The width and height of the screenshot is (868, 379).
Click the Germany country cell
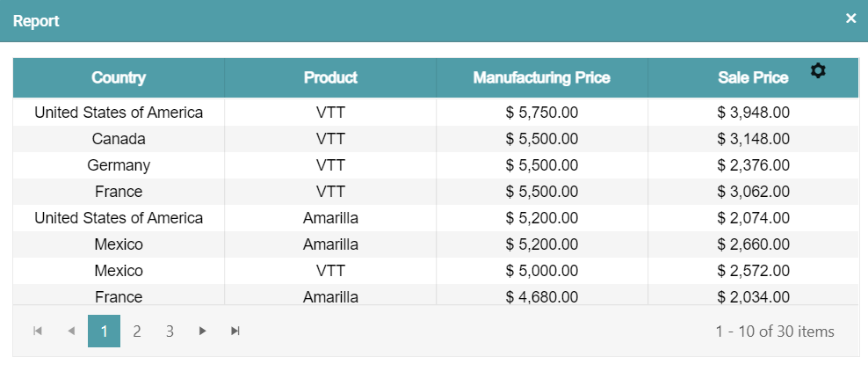pos(119,165)
